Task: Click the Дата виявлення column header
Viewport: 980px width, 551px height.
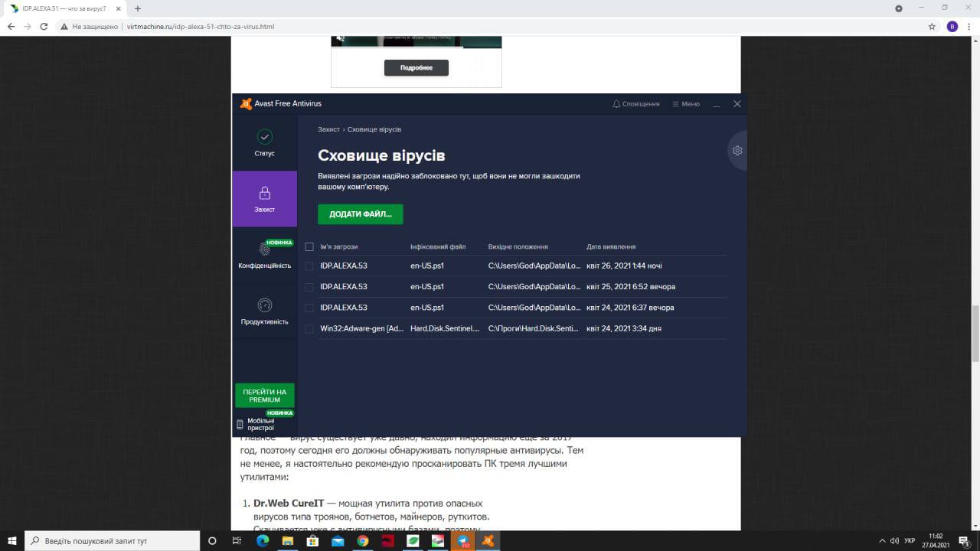Action: (611, 247)
